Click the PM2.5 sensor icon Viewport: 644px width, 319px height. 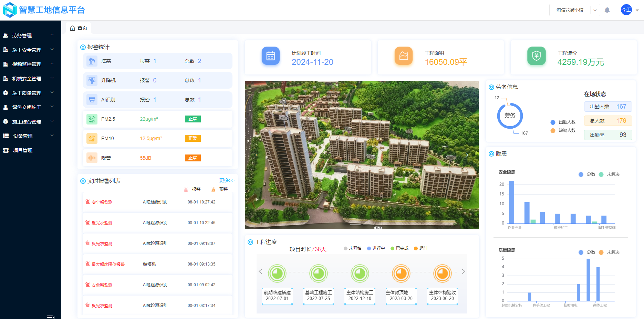(92, 119)
